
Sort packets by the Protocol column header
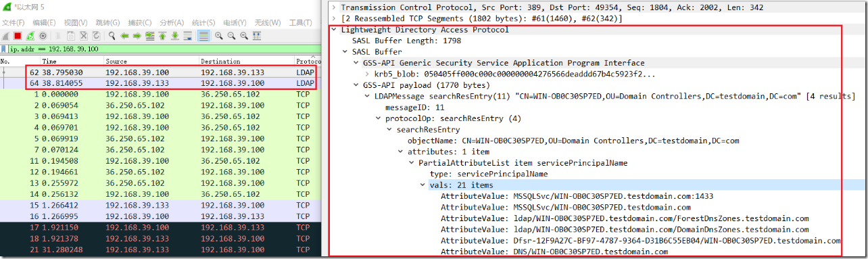308,61
